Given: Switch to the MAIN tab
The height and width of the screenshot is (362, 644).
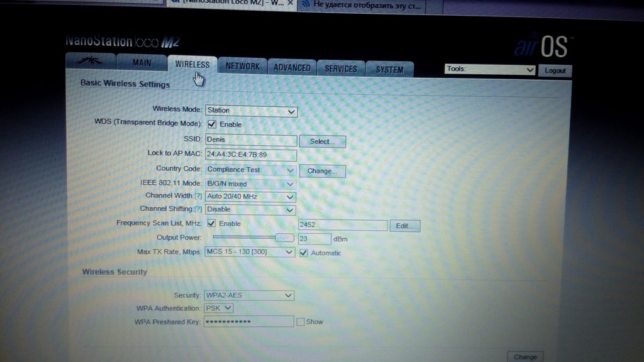Looking at the screenshot, I should tap(142, 62).
